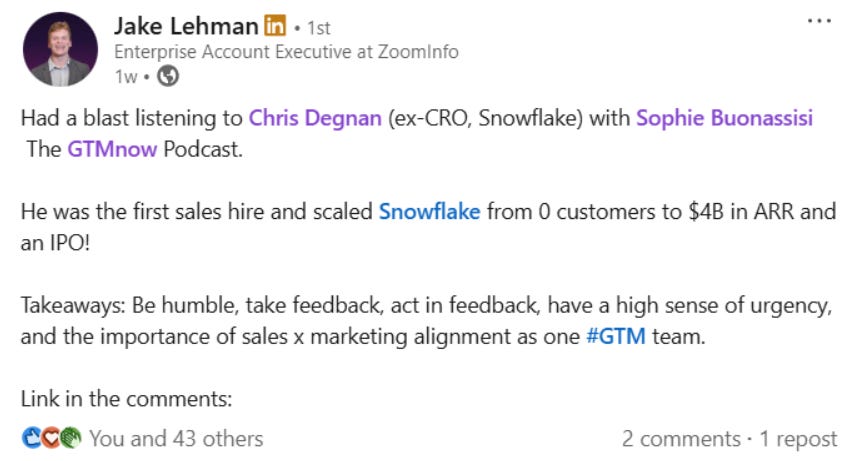The width and height of the screenshot is (860, 461).
Task: Show the 2 comments on this post
Action: pos(680,438)
